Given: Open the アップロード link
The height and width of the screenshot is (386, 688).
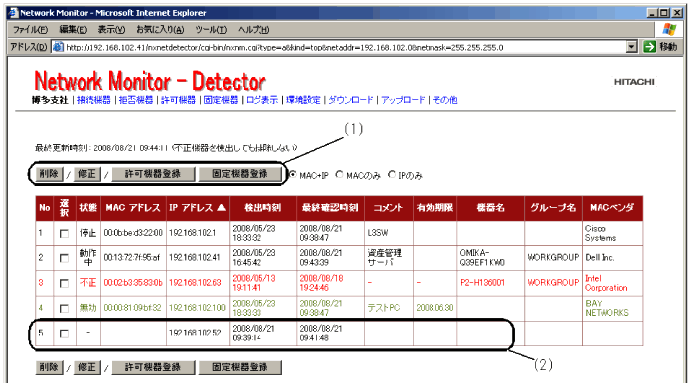Looking at the screenshot, I should tap(403, 100).
